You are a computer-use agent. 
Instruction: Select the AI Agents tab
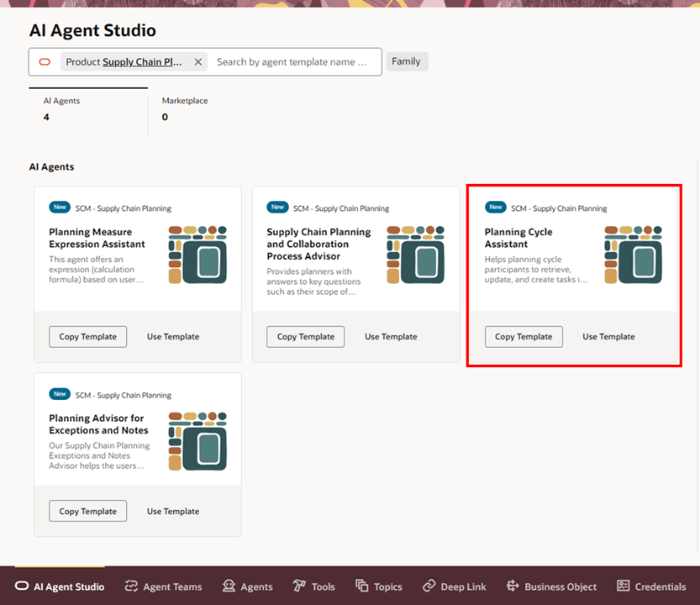click(61, 108)
